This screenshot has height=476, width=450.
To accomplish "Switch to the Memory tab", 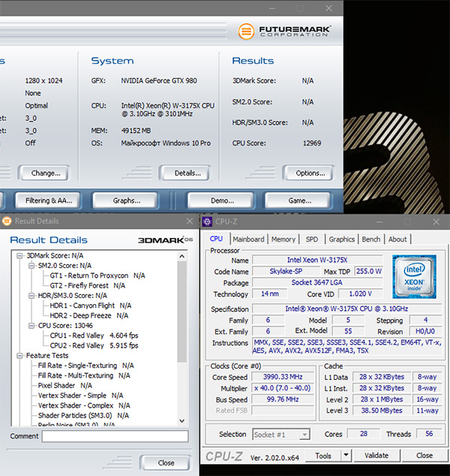I will 283,240.
